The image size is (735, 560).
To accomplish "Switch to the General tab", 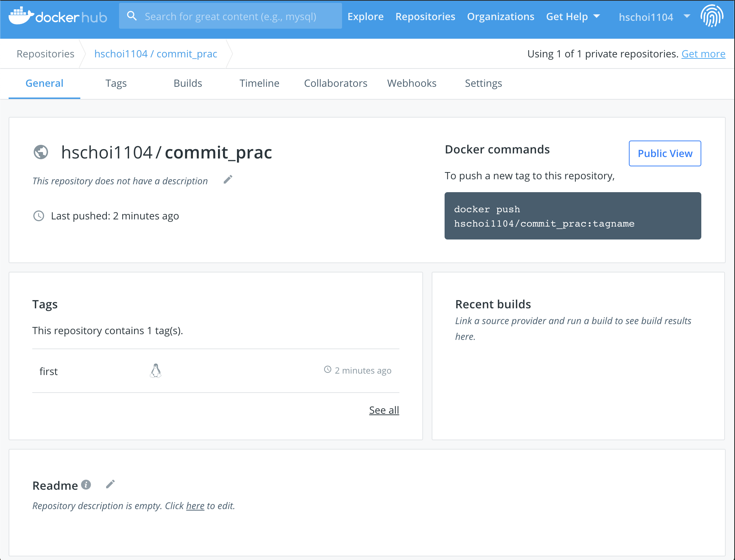I will (x=44, y=83).
